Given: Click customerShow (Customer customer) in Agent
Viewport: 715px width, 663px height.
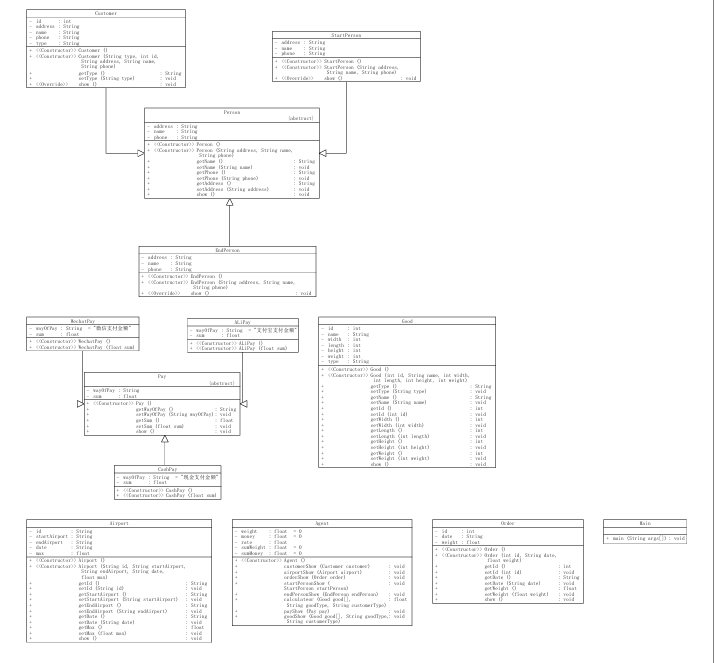Looking at the screenshot, I should click(x=320, y=566).
